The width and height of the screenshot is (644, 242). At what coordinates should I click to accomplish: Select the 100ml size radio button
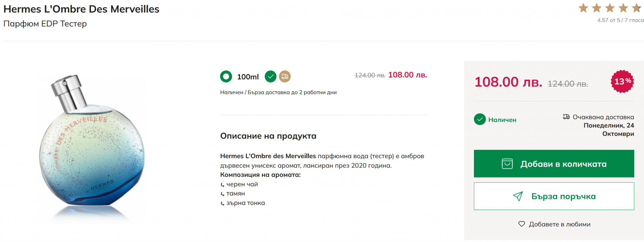[x=226, y=76]
